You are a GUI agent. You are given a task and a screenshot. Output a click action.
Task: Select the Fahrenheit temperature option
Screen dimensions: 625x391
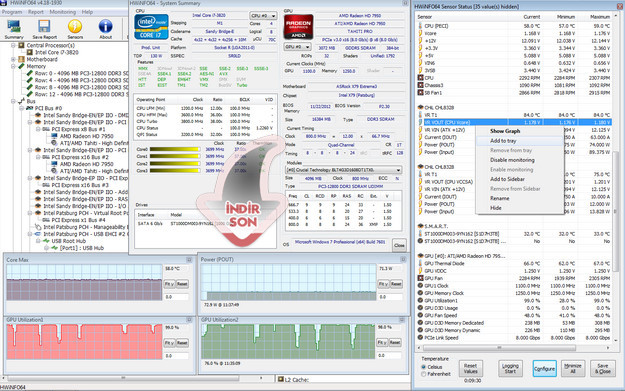pos(424,374)
